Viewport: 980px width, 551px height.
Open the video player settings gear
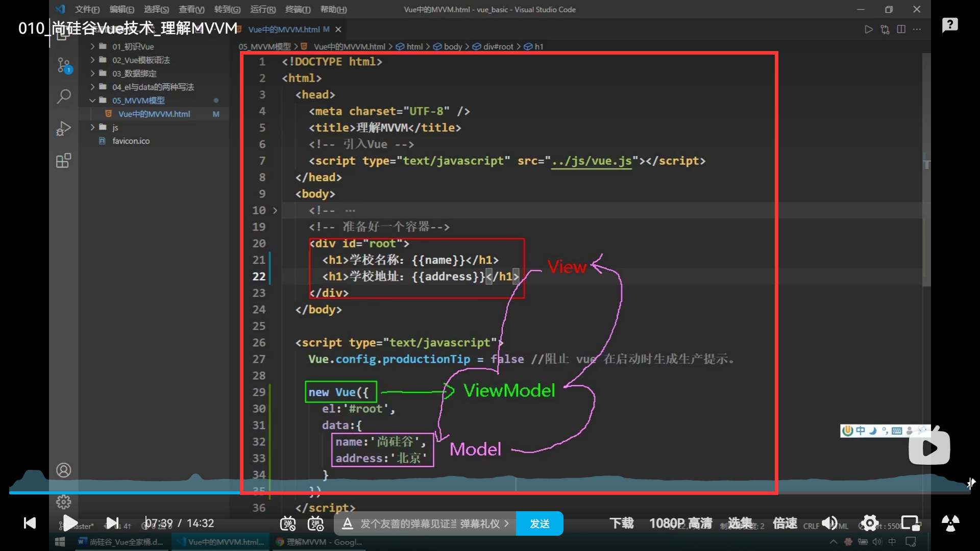click(870, 523)
